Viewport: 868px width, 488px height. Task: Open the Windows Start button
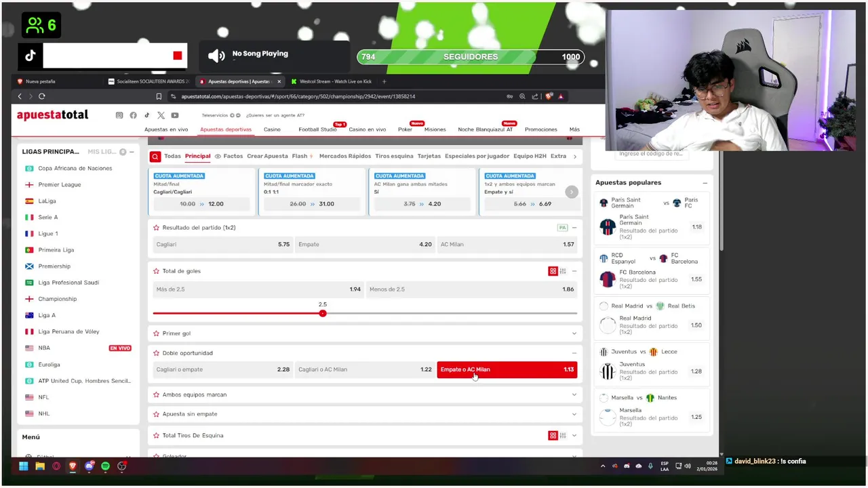point(23,466)
